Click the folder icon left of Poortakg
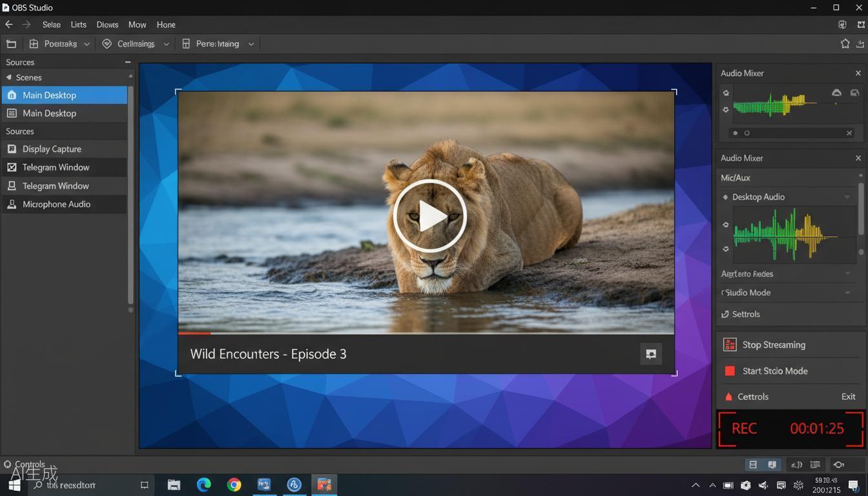The height and width of the screenshot is (496, 868). (x=11, y=44)
